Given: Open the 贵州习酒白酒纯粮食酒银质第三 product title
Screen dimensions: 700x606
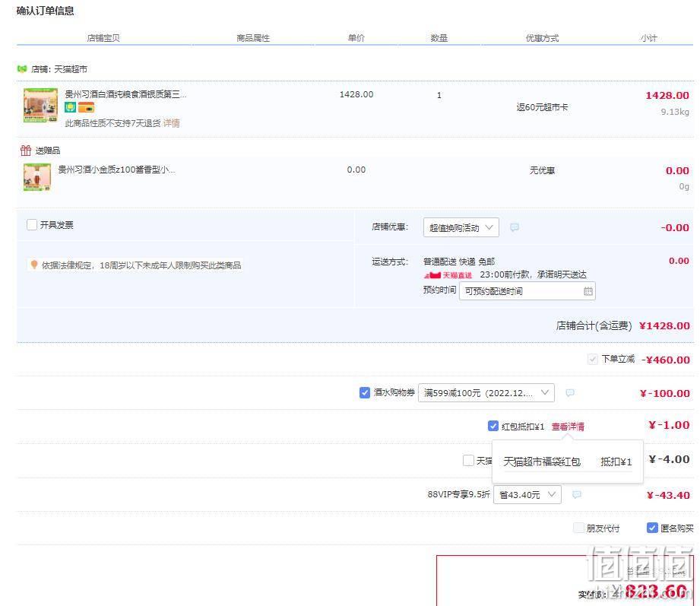Looking at the screenshot, I should [126, 94].
